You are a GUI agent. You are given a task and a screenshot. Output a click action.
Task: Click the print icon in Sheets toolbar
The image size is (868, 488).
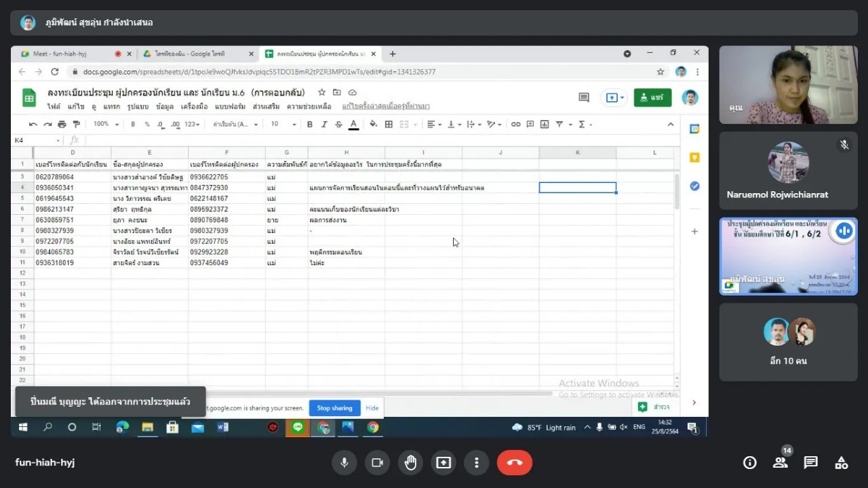62,124
